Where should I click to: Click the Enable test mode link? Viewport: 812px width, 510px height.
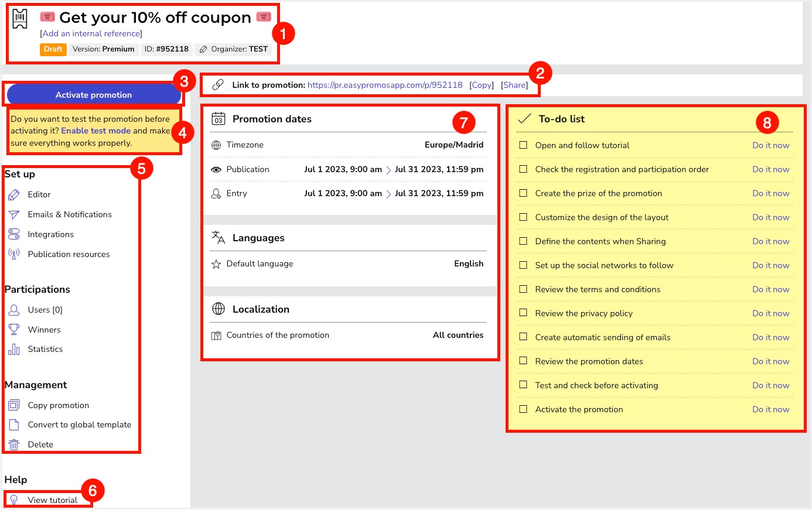coord(95,131)
